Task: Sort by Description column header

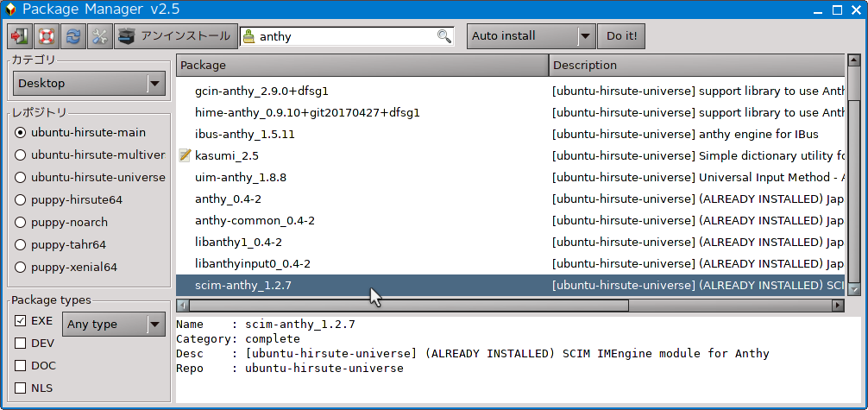Action: [x=697, y=65]
